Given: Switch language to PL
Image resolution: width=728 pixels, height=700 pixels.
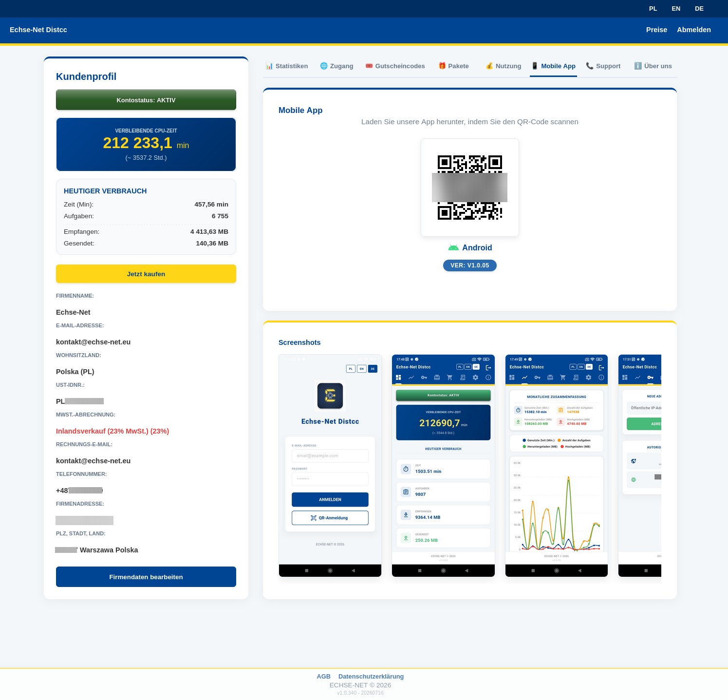Looking at the screenshot, I should [x=653, y=9].
